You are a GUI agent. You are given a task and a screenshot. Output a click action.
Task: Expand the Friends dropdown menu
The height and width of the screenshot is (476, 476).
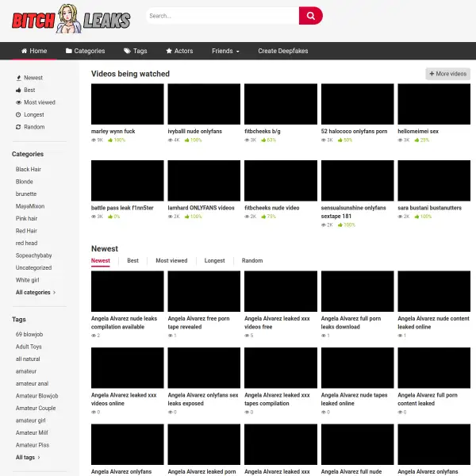point(225,51)
